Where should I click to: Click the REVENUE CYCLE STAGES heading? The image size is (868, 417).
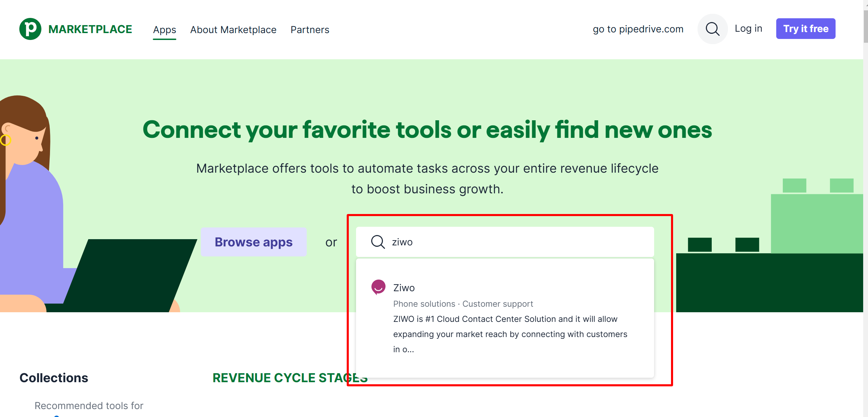pos(290,378)
